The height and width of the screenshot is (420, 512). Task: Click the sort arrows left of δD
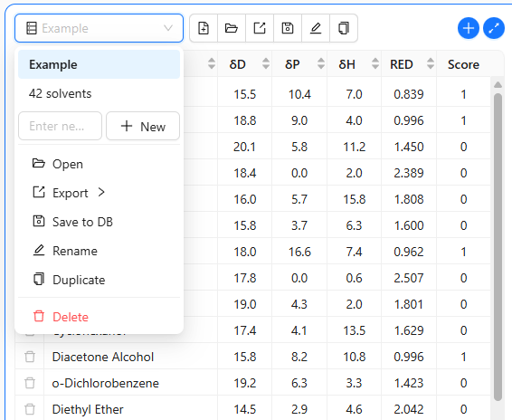[x=212, y=63]
